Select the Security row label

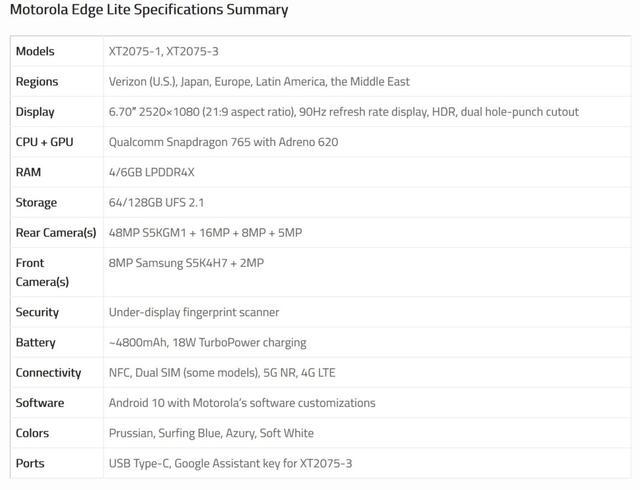pos(37,312)
